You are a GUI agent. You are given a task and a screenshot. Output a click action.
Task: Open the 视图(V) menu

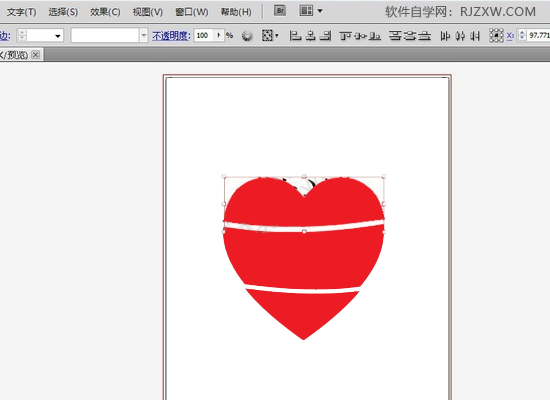(148, 12)
